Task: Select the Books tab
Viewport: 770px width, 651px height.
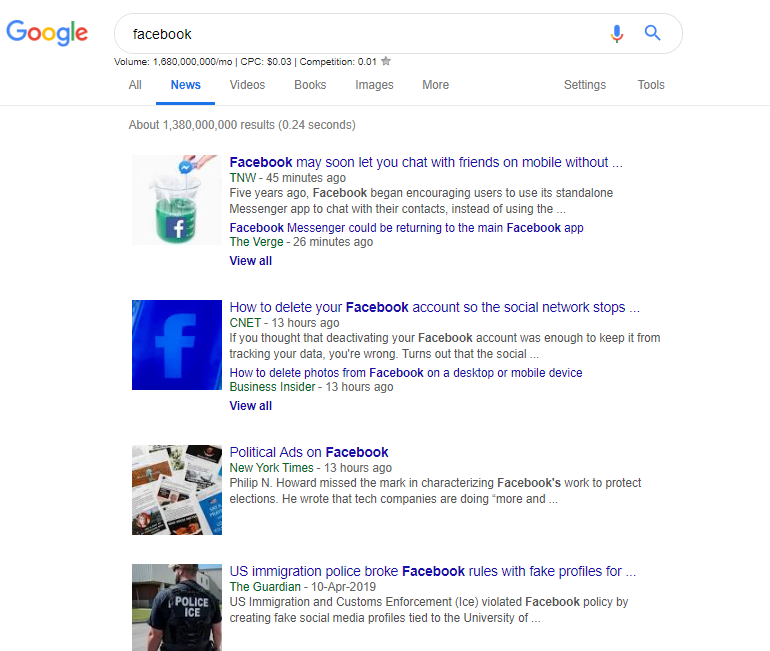Action: pyautogui.click(x=310, y=85)
